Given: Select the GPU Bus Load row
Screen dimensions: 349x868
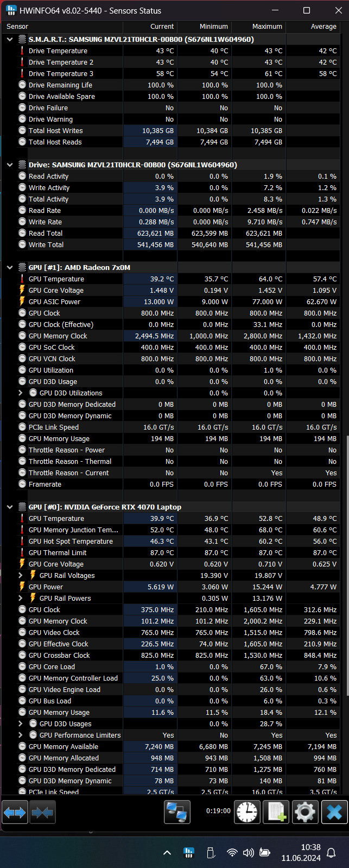Looking at the screenshot, I should click(x=170, y=701).
